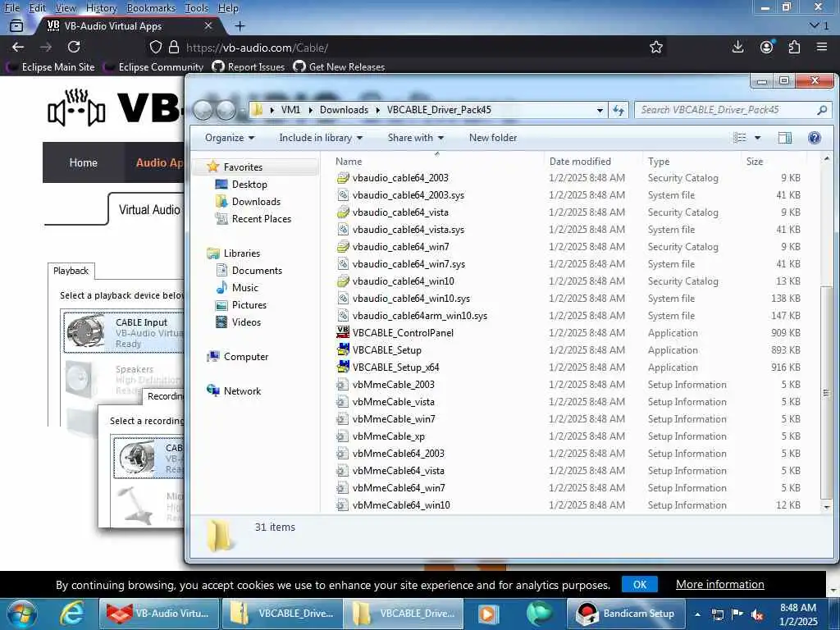Accept cookies with OK button
This screenshot has height=630, width=840.
tap(640, 584)
